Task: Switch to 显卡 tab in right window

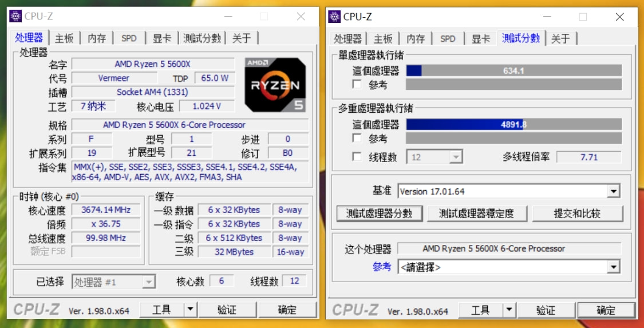Action: [x=480, y=38]
